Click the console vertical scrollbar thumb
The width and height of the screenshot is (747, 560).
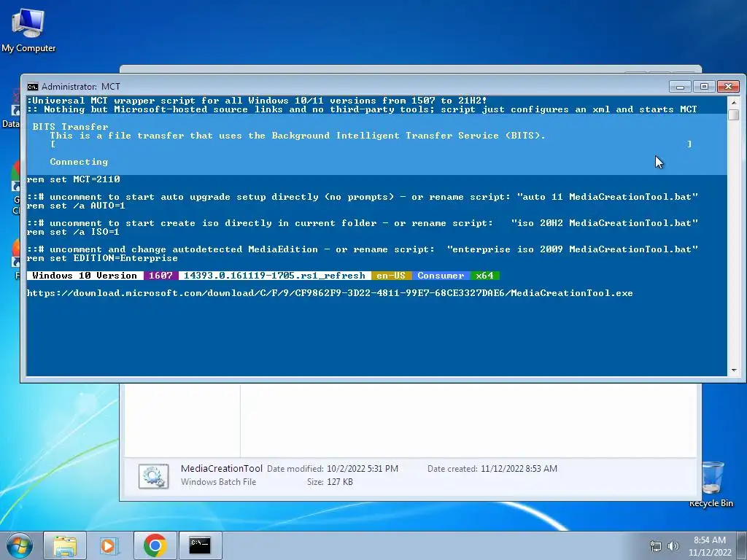[x=734, y=114]
